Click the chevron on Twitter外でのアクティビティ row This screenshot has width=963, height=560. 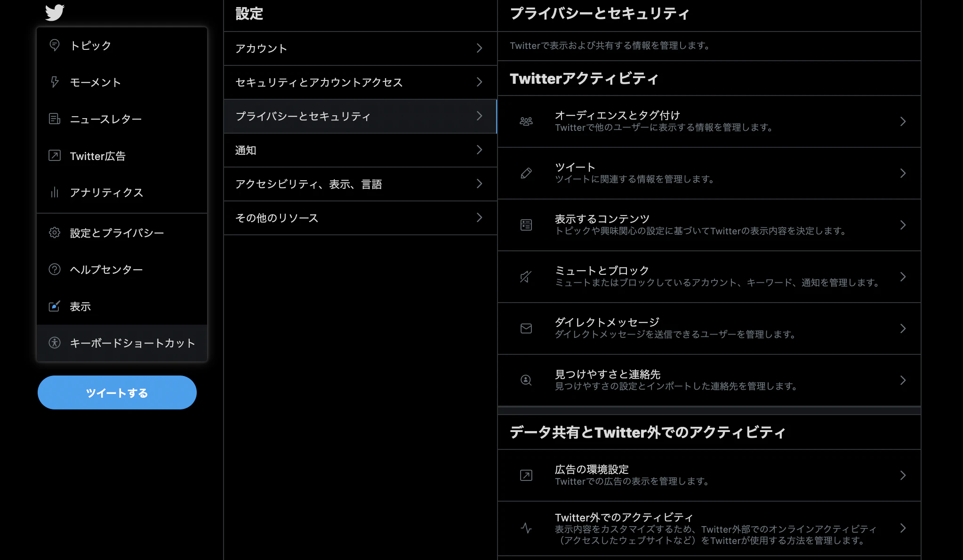(903, 528)
